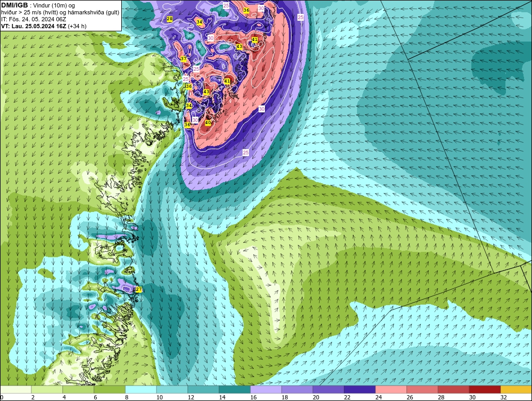Click the yellow gust label 27 on coast
Viewport: 532px width, 401px height.
click(138, 289)
